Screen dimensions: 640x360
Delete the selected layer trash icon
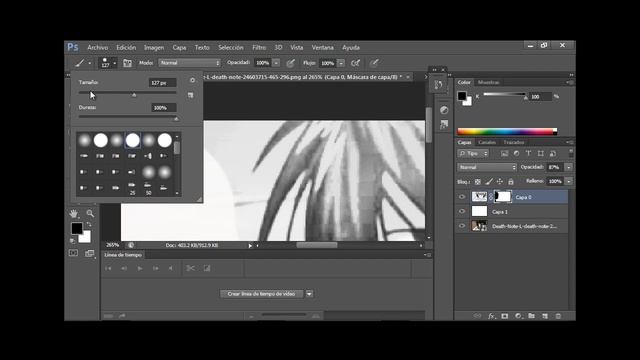[x=558, y=316]
